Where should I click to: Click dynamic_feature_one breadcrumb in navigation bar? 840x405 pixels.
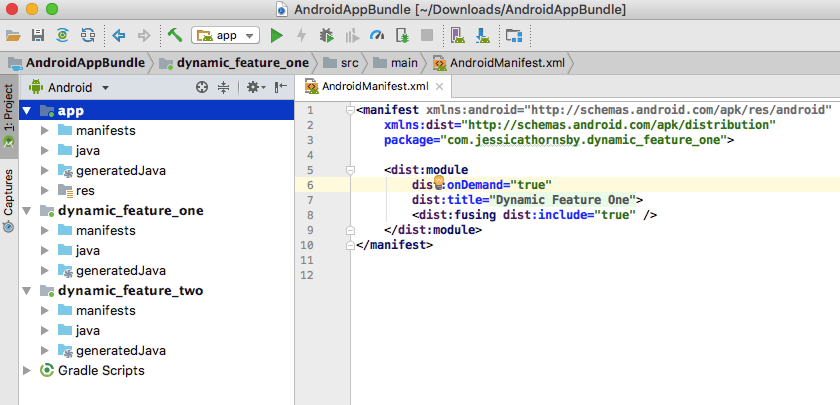(x=235, y=63)
